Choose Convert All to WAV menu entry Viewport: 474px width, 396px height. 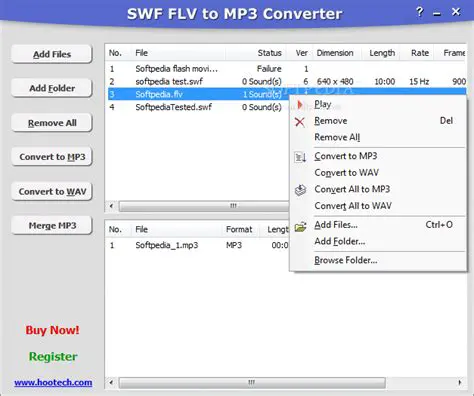[353, 206]
